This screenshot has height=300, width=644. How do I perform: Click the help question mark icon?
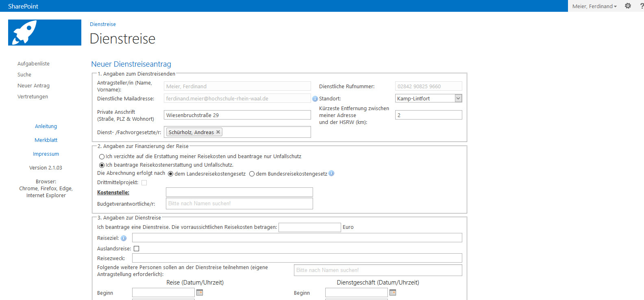[642, 6]
